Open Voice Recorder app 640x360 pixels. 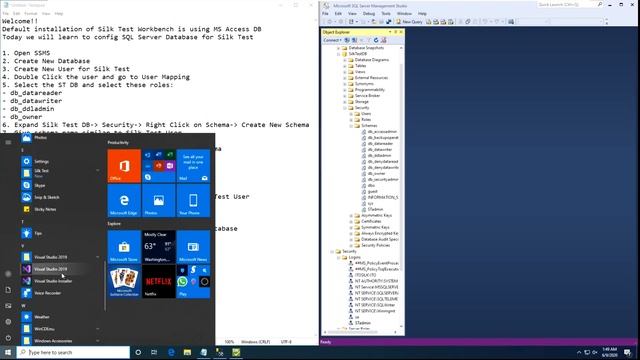[x=47, y=293]
